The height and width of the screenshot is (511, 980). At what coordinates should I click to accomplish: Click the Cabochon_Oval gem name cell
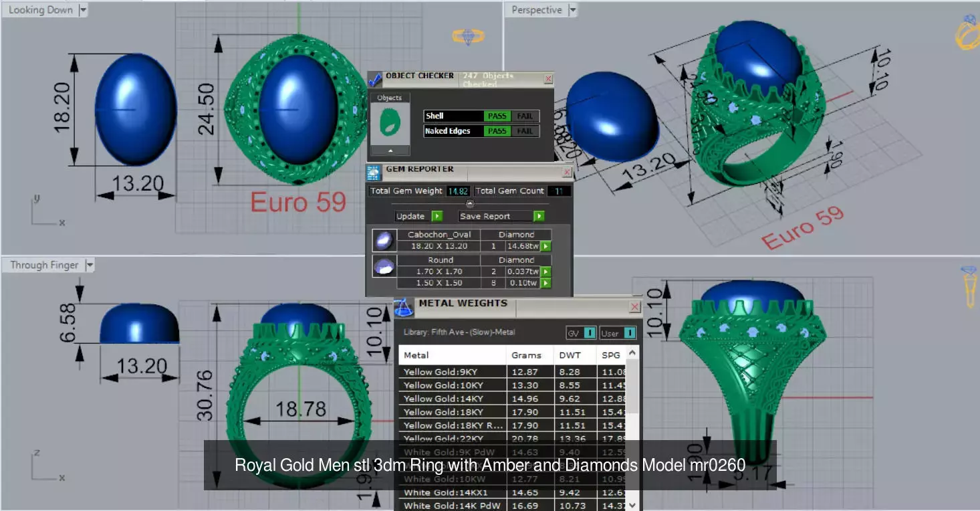[x=439, y=235]
